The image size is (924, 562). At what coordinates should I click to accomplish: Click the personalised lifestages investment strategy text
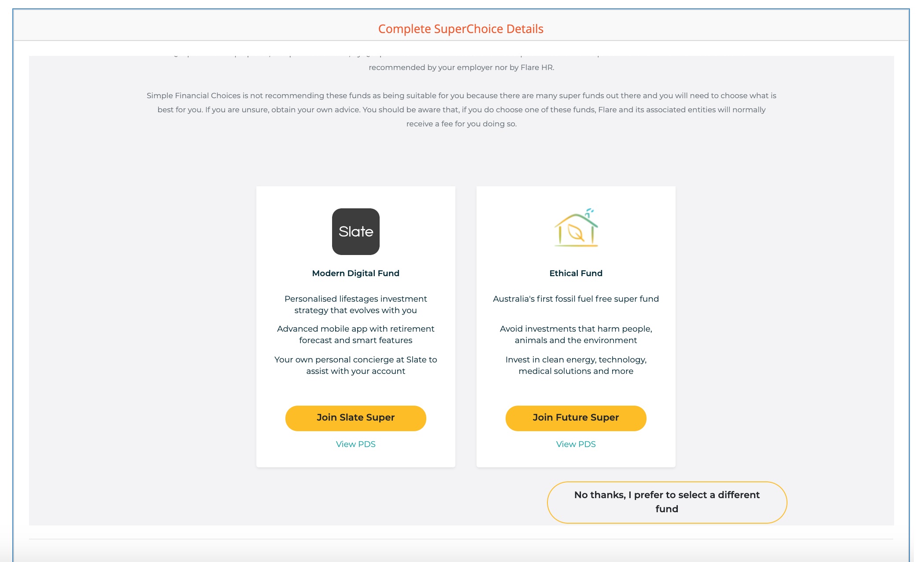click(355, 304)
